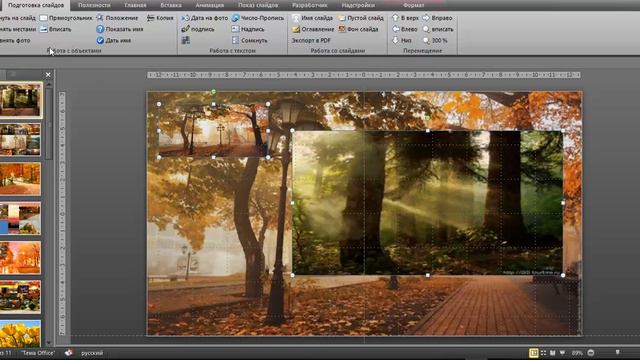Image resolution: width=640 pixels, height=360 pixels.
Task: Select the fifth slide thumbnail
Action: pos(20,258)
